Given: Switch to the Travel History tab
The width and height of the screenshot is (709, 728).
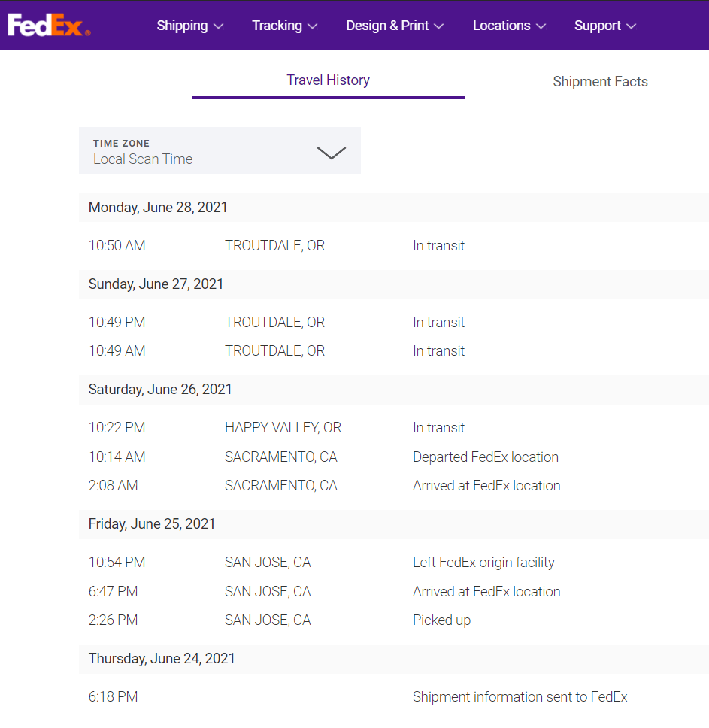Looking at the screenshot, I should click(x=328, y=80).
